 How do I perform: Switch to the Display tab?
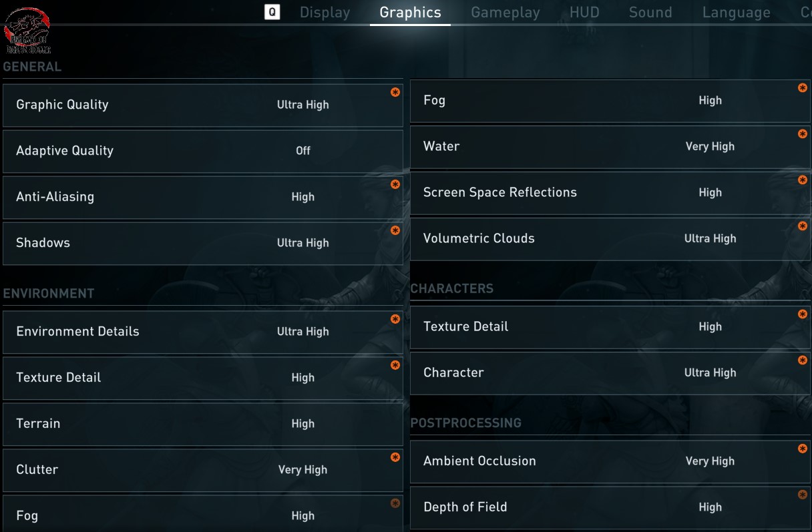(325, 13)
